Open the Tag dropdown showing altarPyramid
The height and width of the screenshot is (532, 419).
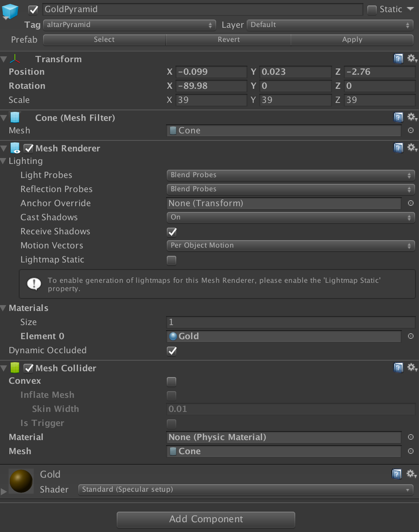tap(129, 25)
